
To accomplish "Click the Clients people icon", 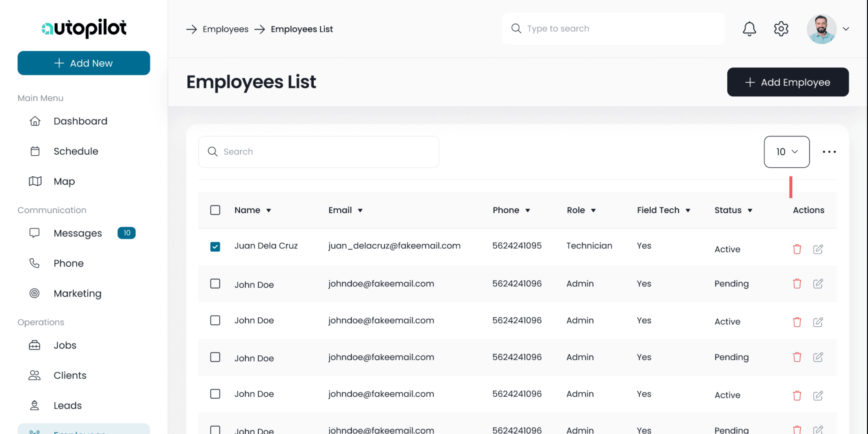I will (x=34, y=375).
